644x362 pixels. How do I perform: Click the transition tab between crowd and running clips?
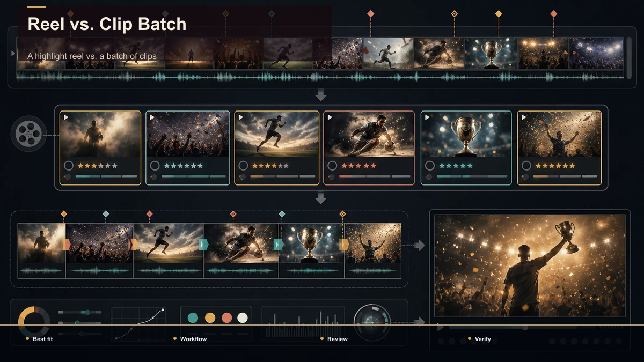click(x=133, y=245)
